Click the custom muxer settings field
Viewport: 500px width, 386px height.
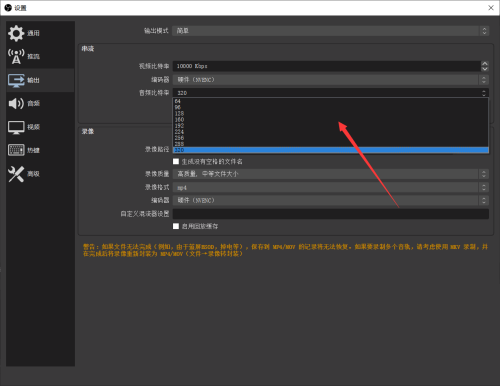pos(331,214)
